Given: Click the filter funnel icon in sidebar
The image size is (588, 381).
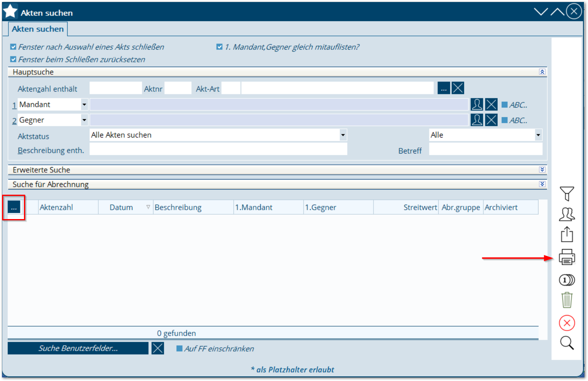Looking at the screenshot, I should pyautogui.click(x=566, y=193).
